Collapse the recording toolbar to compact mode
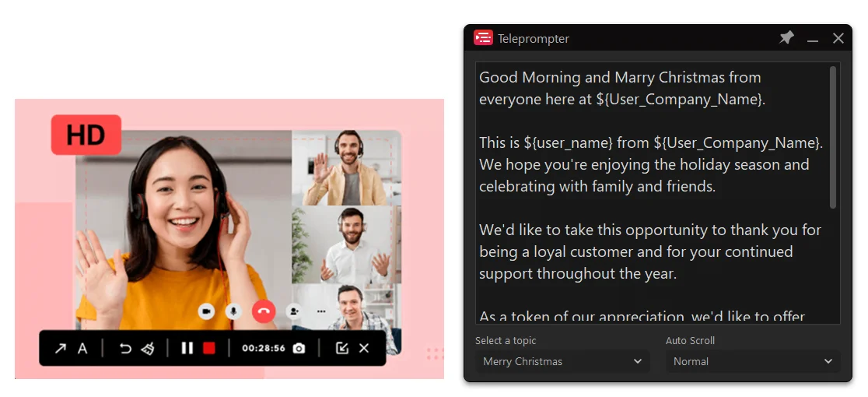The image size is (868, 397). point(341,348)
